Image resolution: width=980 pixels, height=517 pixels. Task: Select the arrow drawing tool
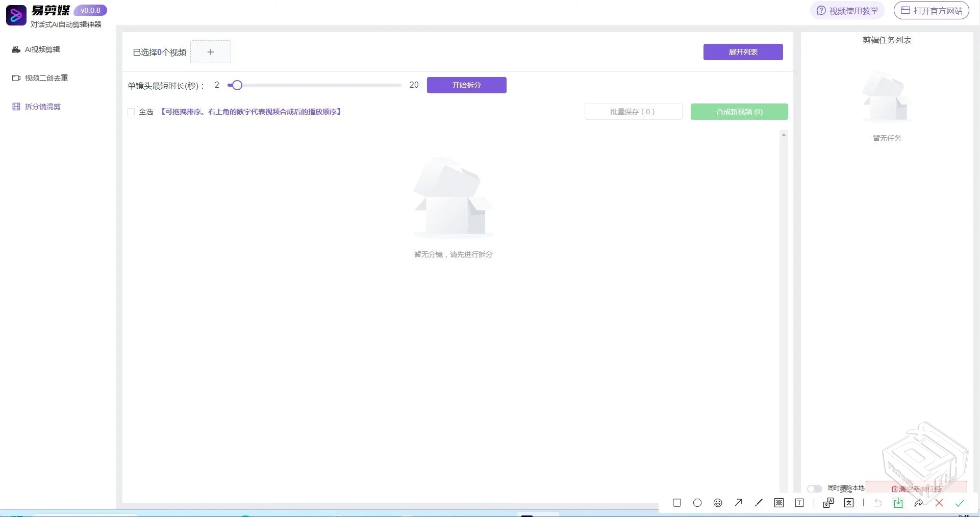click(x=738, y=503)
